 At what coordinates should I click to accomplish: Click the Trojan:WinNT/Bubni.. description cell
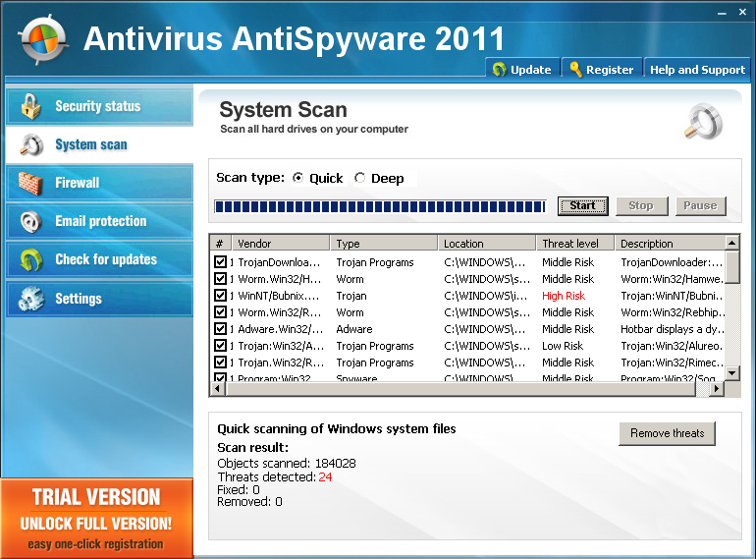(x=672, y=296)
